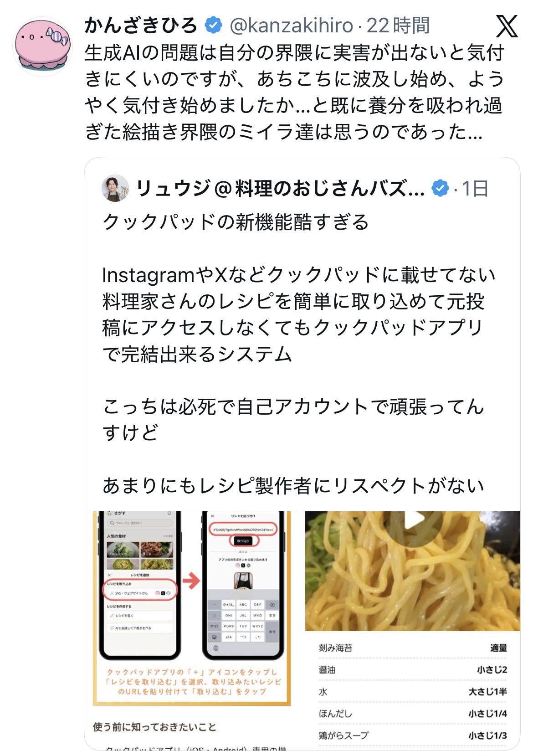This screenshot has width=533, height=756.
Task: Tap the red-circled URL field in the mockup
Action: pyautogui.click(x=243, y=529)
